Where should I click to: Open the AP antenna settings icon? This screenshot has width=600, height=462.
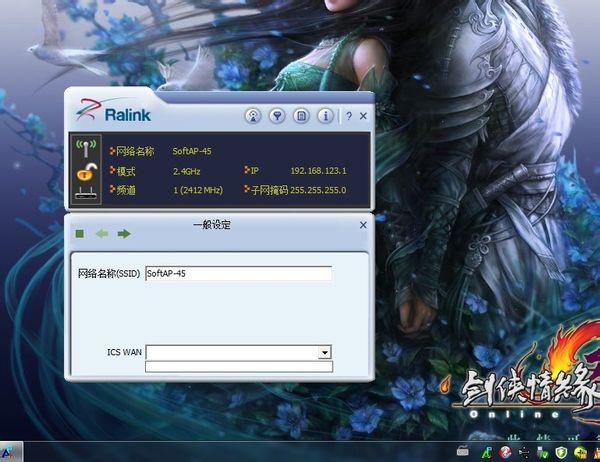pyautogui.click(x=253, y=116)
